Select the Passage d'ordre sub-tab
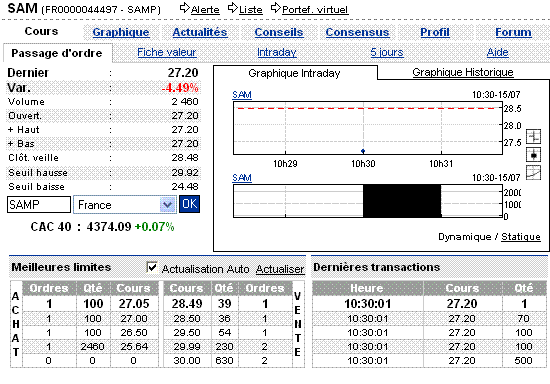Image resolution: width=550 pixels, height=384 pixels. (57, 53)
